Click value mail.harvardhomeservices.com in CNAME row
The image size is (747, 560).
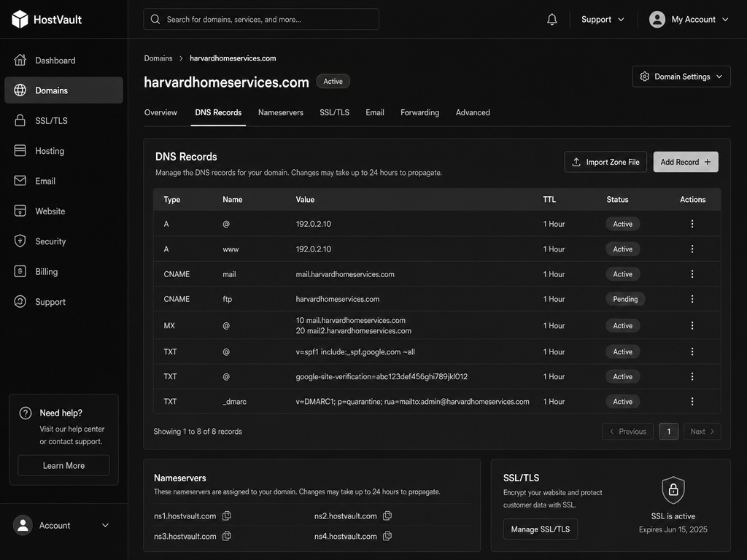tap(345, 274)
